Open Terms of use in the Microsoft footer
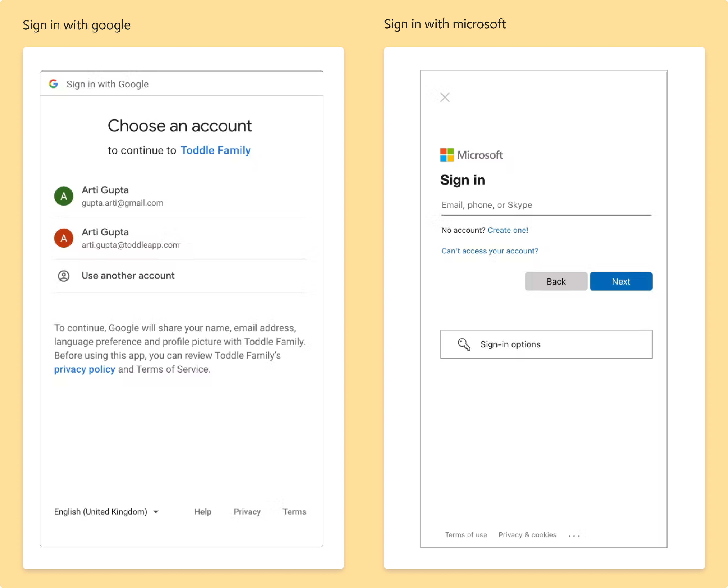Image resolution: width=728 pixels, height=588 pixels. 466,535
